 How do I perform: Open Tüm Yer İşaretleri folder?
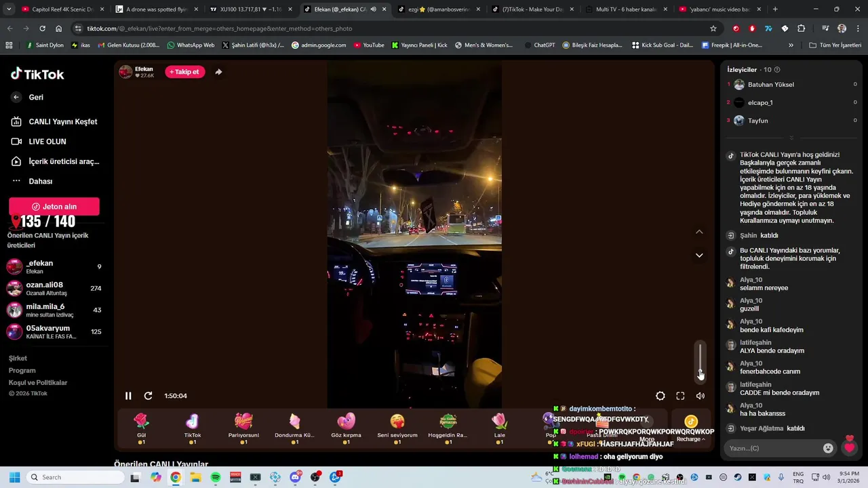(x=835, y=45)
